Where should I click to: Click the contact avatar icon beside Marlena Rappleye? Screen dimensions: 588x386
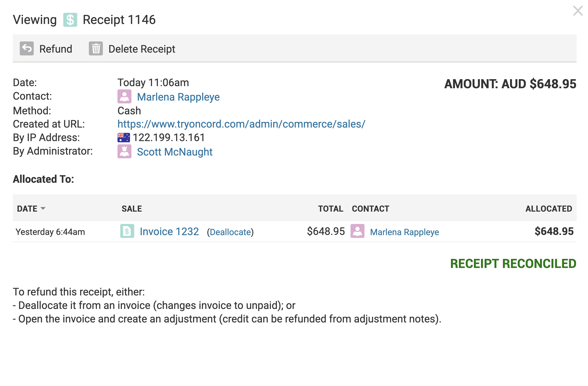124,96
